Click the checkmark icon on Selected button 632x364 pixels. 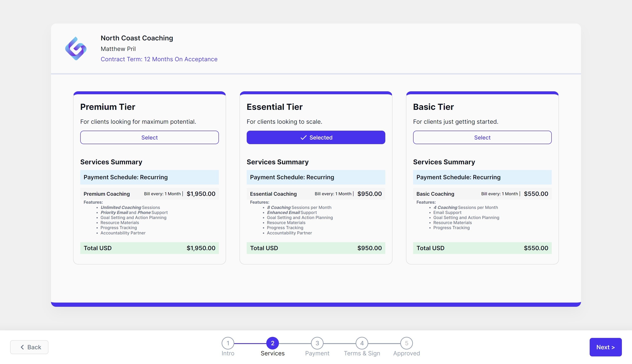coord(303,138)
